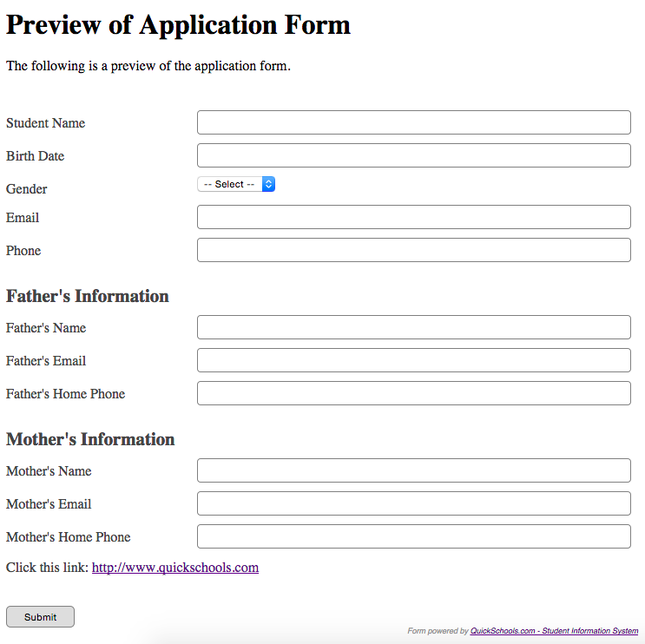
Task: Click the Preview of Application Form title
Action: (178, 24)
